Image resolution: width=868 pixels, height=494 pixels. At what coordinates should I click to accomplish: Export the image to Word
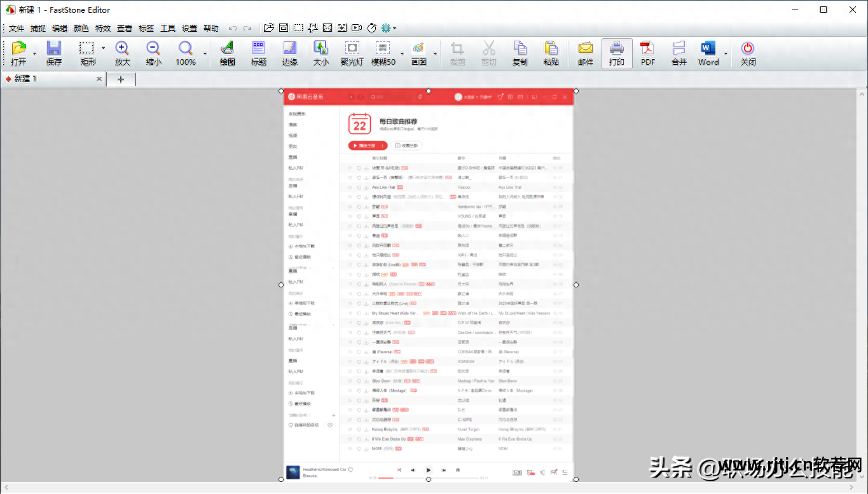point(707,51)
